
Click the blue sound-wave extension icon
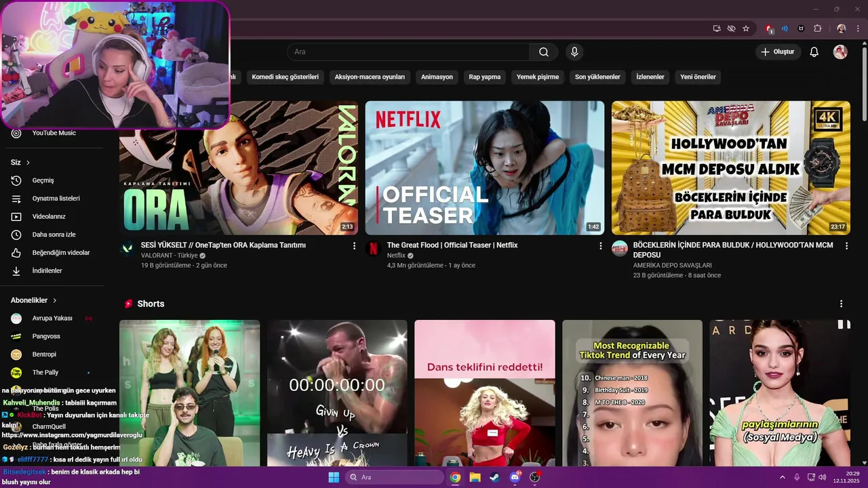[785, 28]
